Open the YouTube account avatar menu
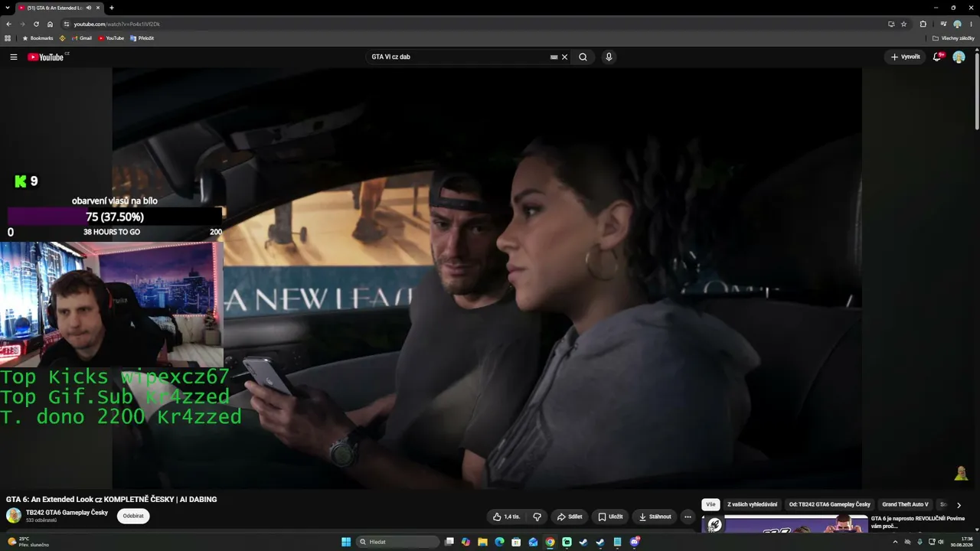This screenshot has width=980, height=551. pos(959,57)
